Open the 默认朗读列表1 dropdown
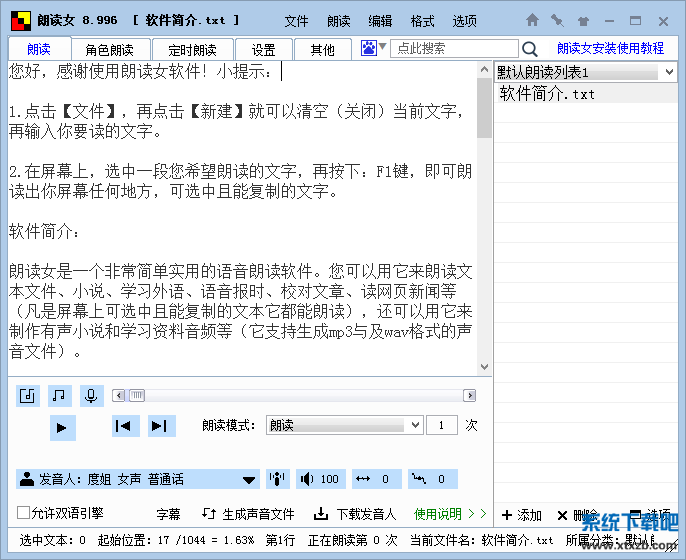686x560 pixels. pyautogui.click(x=669, y=72)
